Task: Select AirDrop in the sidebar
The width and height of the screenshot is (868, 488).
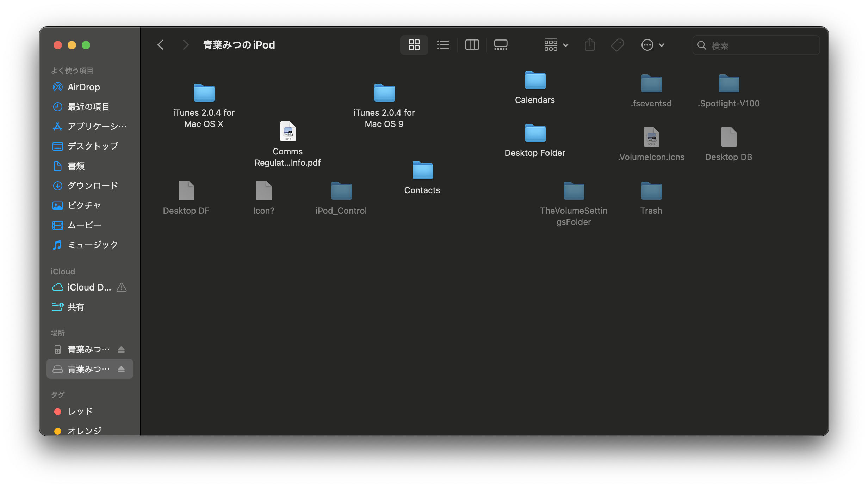Action: click(89, 87)
